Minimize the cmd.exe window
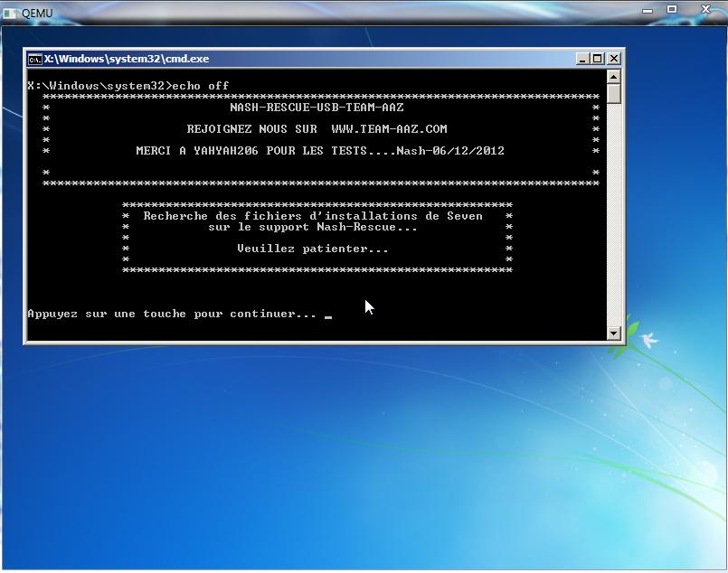 tap(582, 59)
